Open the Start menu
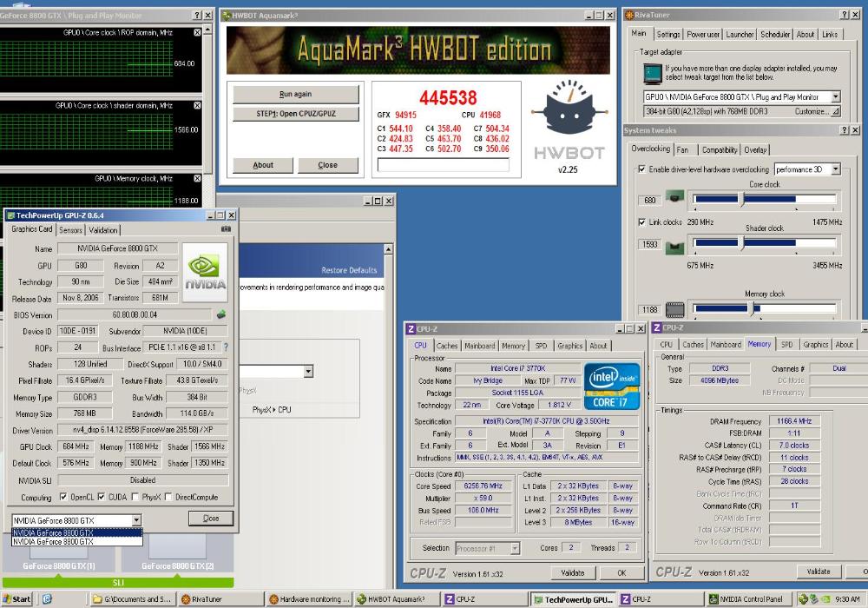 16,598
